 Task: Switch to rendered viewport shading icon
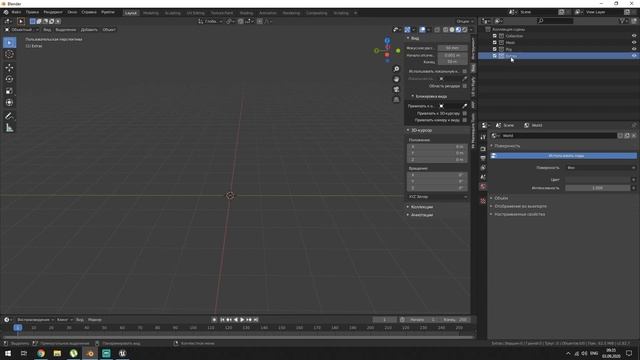(464, 29)
